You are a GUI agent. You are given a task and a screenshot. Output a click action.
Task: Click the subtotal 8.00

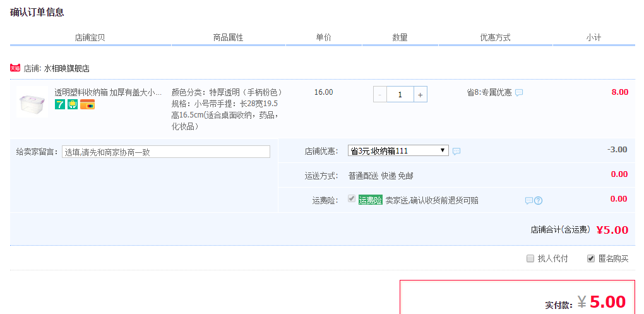point(620,92)
